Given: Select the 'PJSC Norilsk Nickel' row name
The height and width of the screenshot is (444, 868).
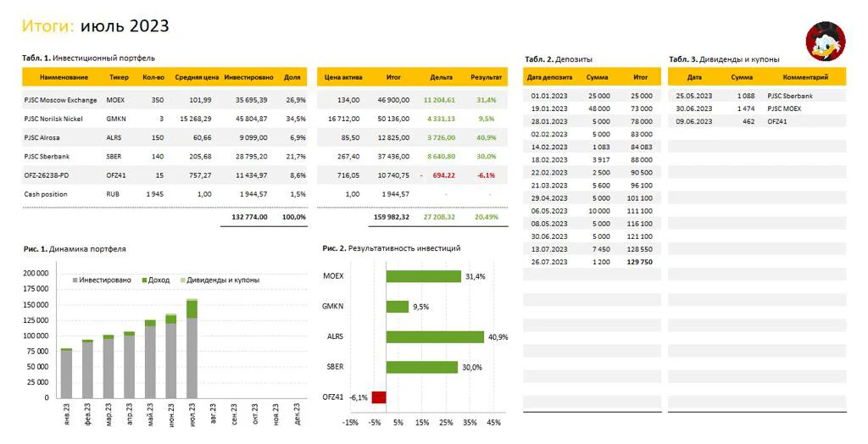Looking at the screenshot, I should (x=53, y=119).
